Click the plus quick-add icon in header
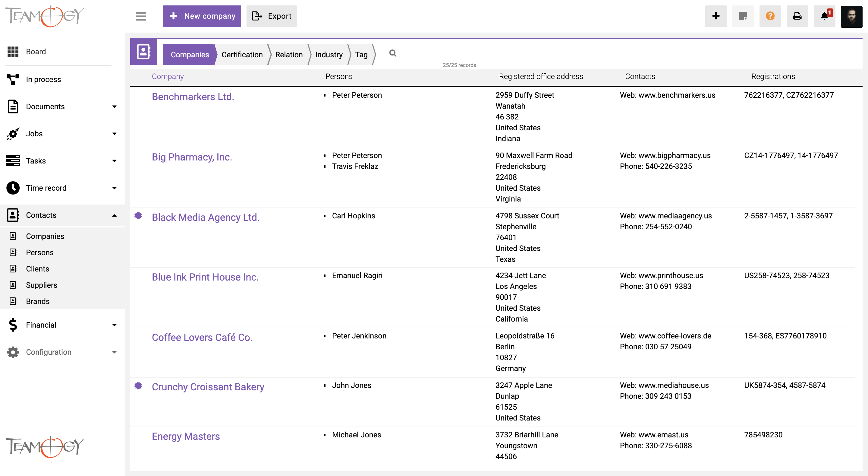The image size is (868, 476). coord(716,16)
